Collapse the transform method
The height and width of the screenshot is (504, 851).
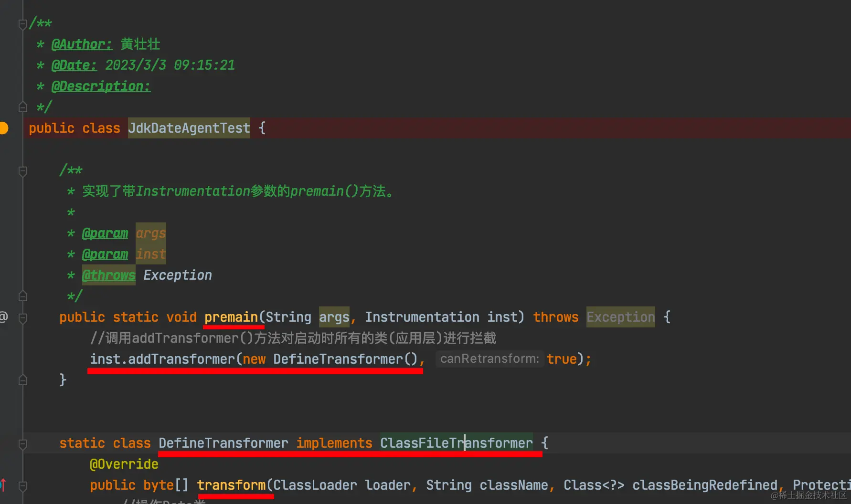22,486
